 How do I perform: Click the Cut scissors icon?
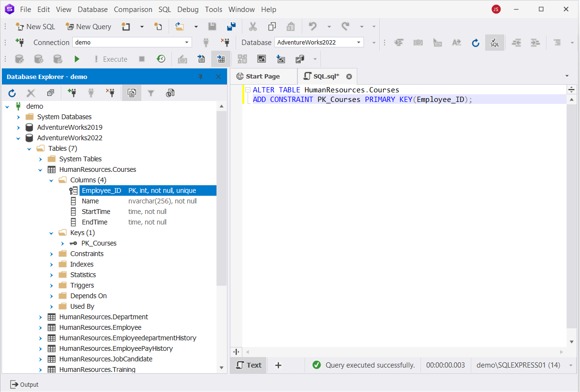tap(253, 26)
